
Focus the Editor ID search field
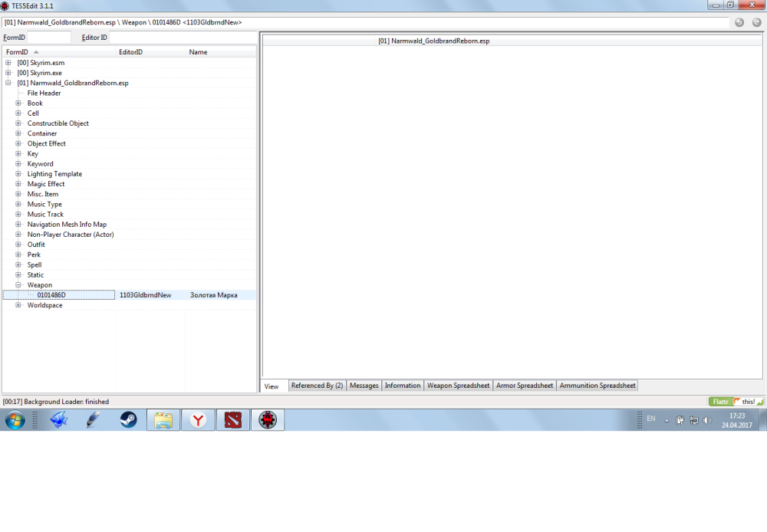tap(183, 37)
